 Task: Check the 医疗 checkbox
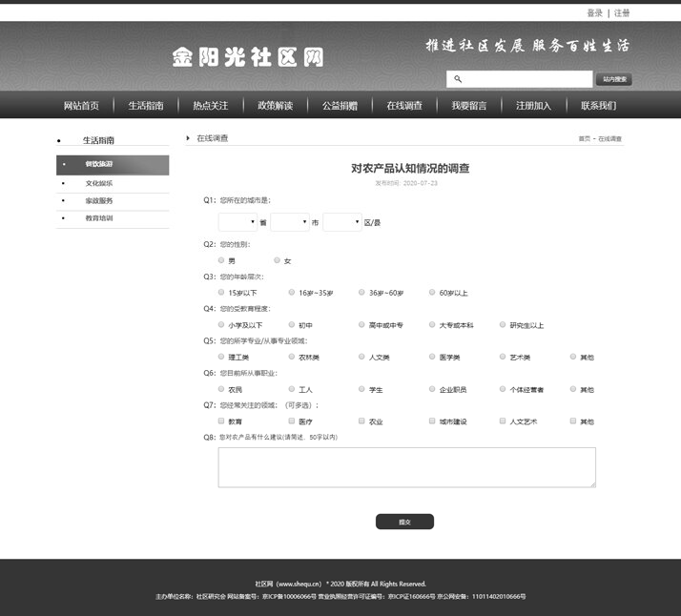pyautogui.click(x=292, y=421)
